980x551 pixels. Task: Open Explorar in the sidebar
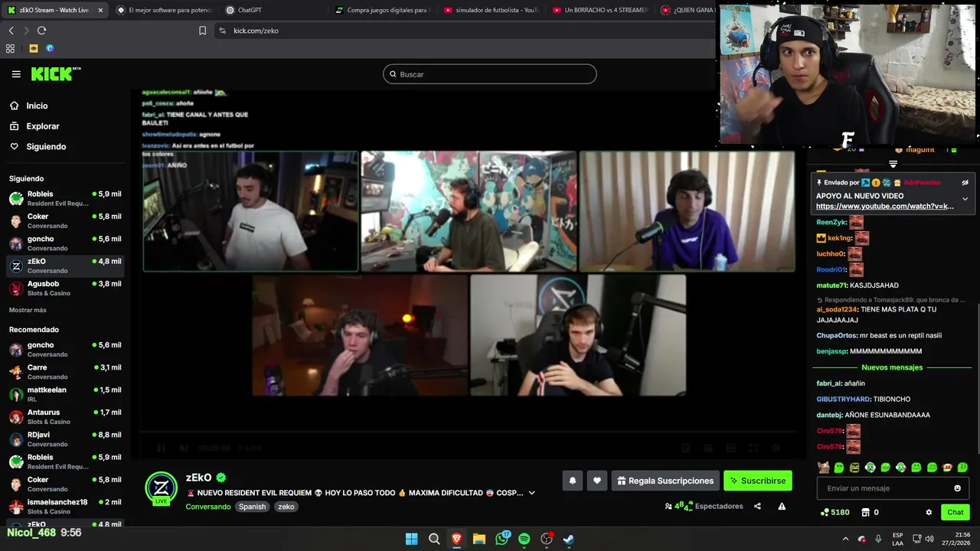tap(42, 126)
